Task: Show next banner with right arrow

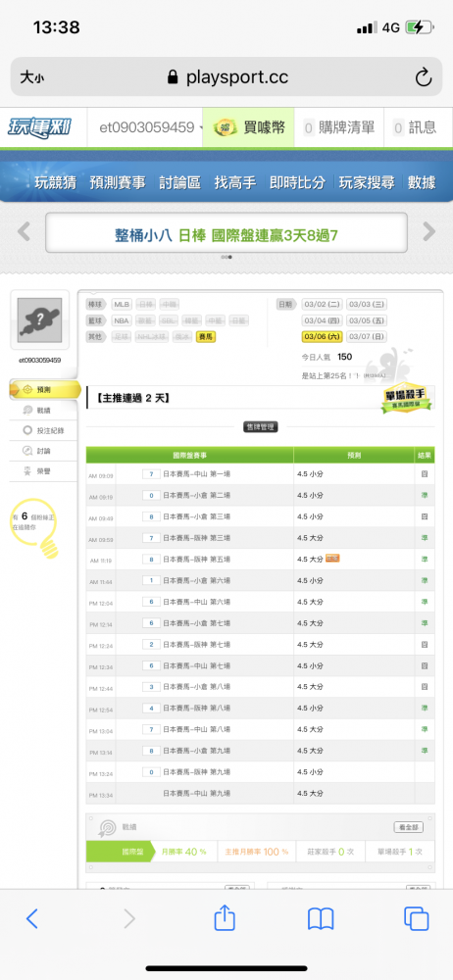Action: 429,232
